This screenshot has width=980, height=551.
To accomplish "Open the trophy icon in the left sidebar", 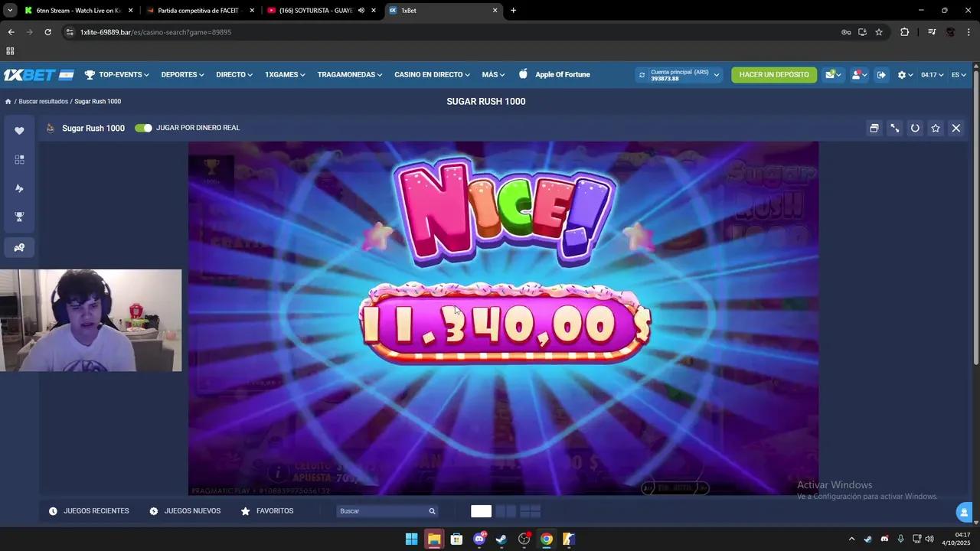I will 19,218.
